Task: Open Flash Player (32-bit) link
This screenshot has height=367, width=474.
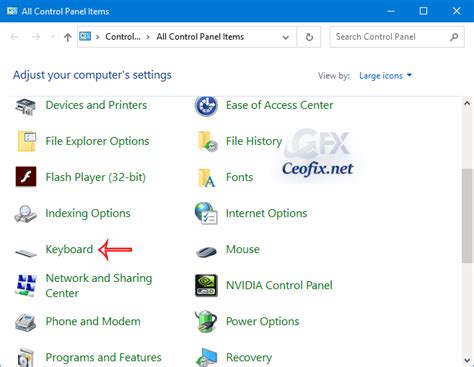Action: 96,177
